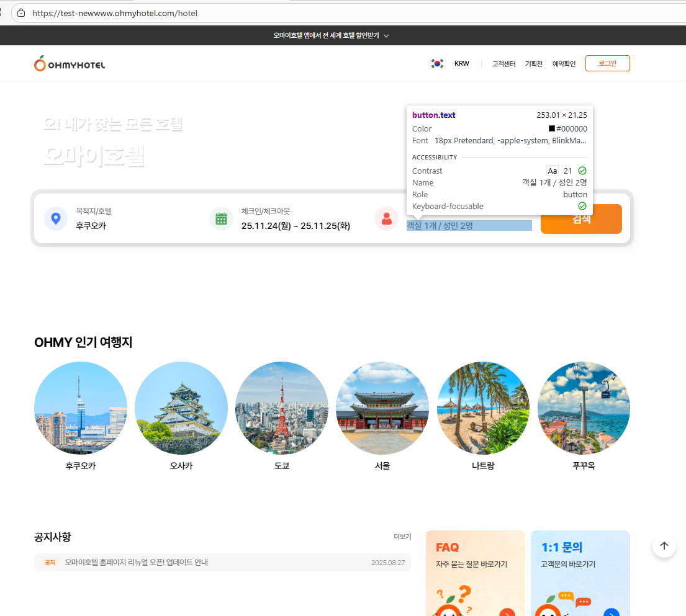Click the 체크인/체크아웃 label

tap(266, 211)
